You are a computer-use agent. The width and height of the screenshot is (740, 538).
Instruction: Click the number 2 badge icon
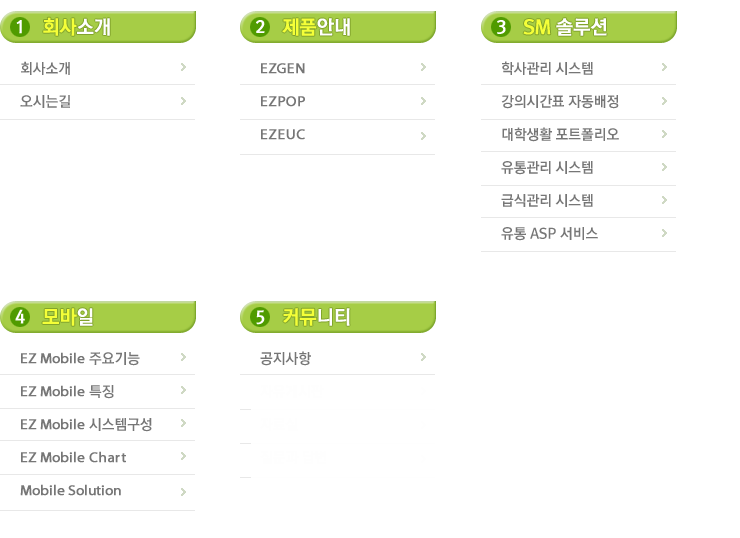[x=261, y=27]
